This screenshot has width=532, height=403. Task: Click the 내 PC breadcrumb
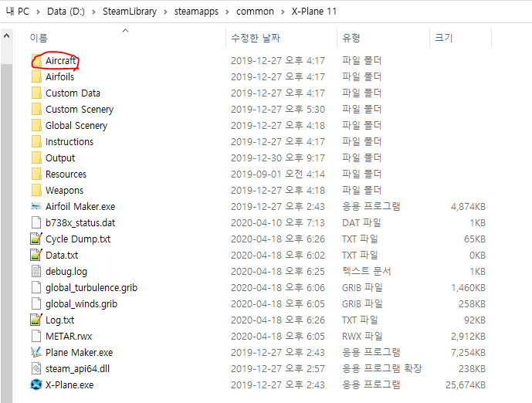tap(18, 12)
